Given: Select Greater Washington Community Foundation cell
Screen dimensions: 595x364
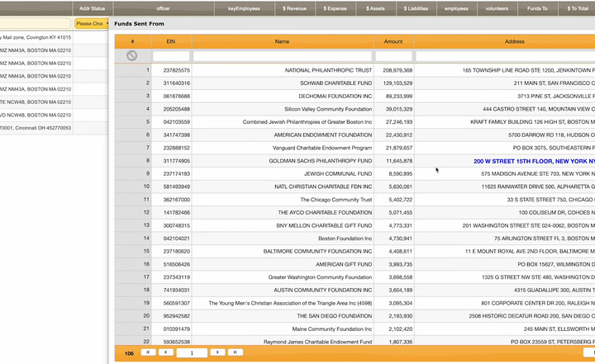Looking at the screenshot, I should click(x=283, y=277).
